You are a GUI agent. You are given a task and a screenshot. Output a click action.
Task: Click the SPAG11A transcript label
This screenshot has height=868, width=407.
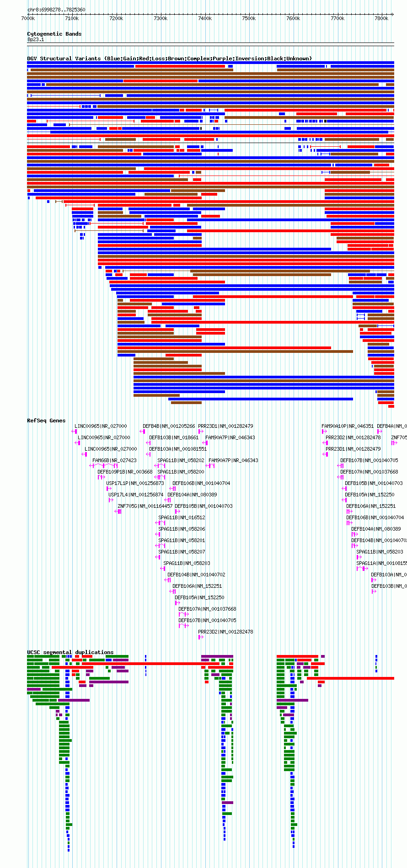[381, 563]
